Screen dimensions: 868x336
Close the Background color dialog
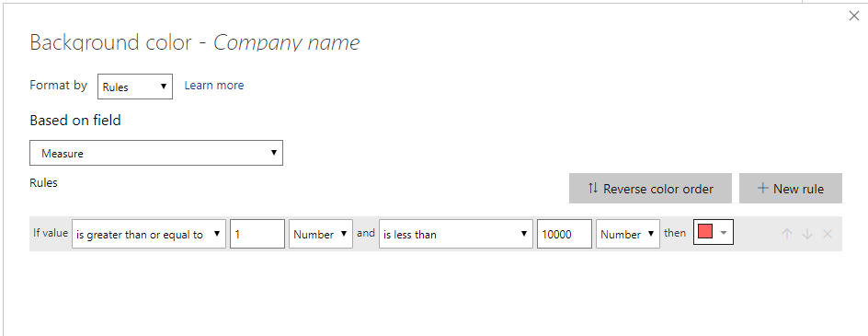pos(854,16)
